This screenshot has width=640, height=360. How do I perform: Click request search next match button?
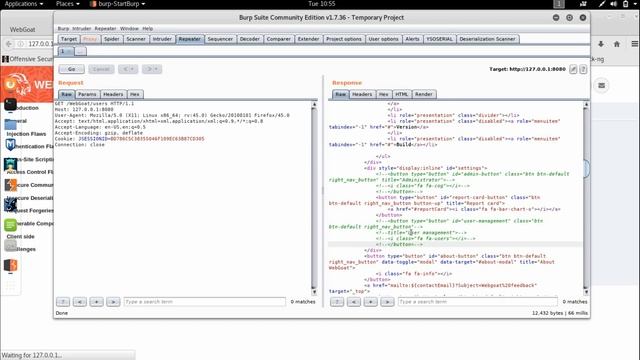(x=113, y=302)
